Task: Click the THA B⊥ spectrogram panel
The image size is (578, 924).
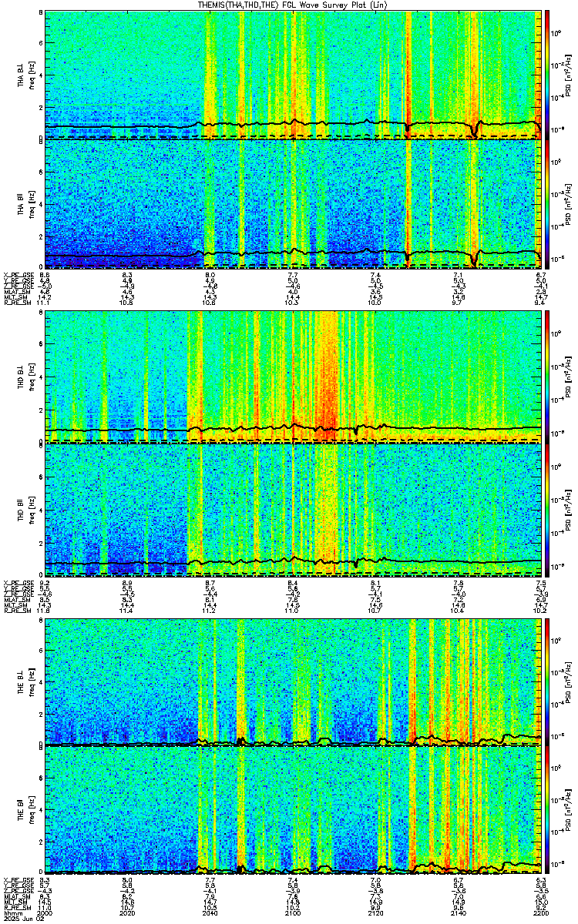Action: click(x=294, y=74)
